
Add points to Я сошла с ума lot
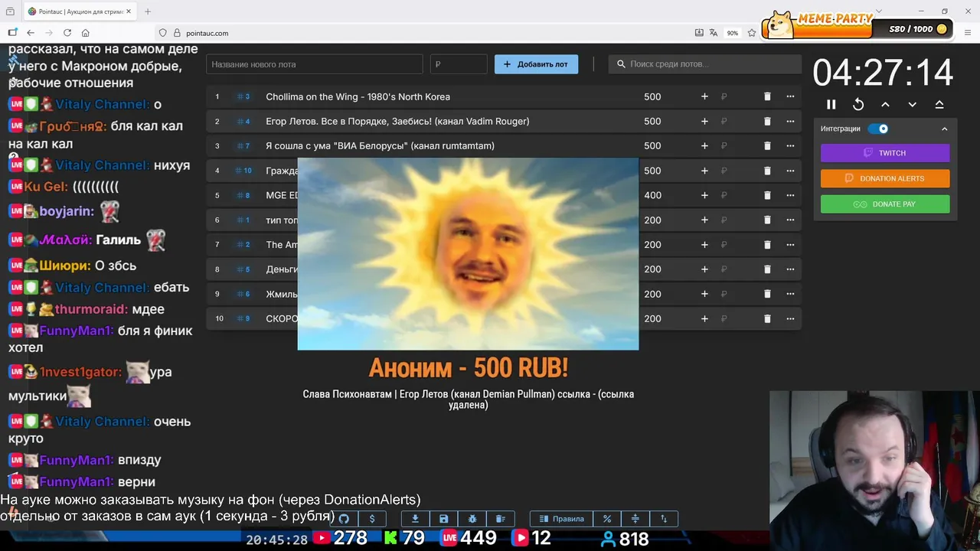pyautogui.click(x=704, y=145)
